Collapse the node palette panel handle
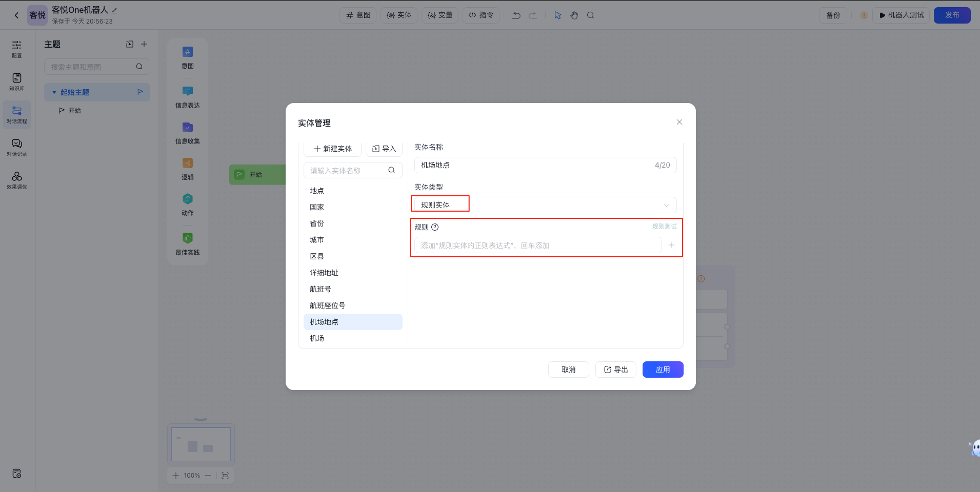980x492 pixels. (201, 419)
